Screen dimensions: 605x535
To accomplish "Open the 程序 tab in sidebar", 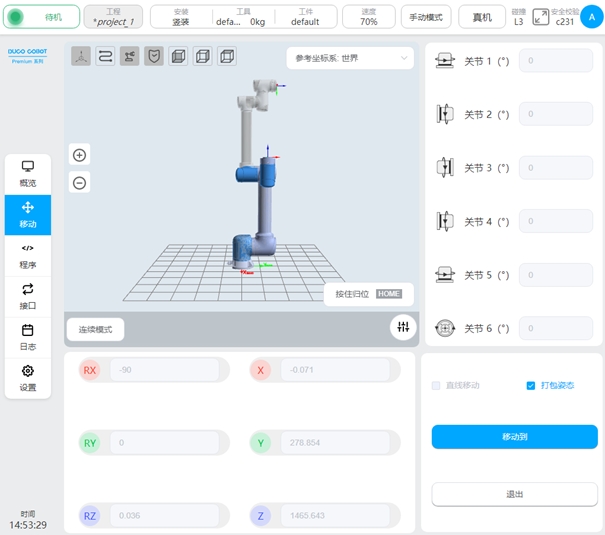I will (x=28, y=256).
